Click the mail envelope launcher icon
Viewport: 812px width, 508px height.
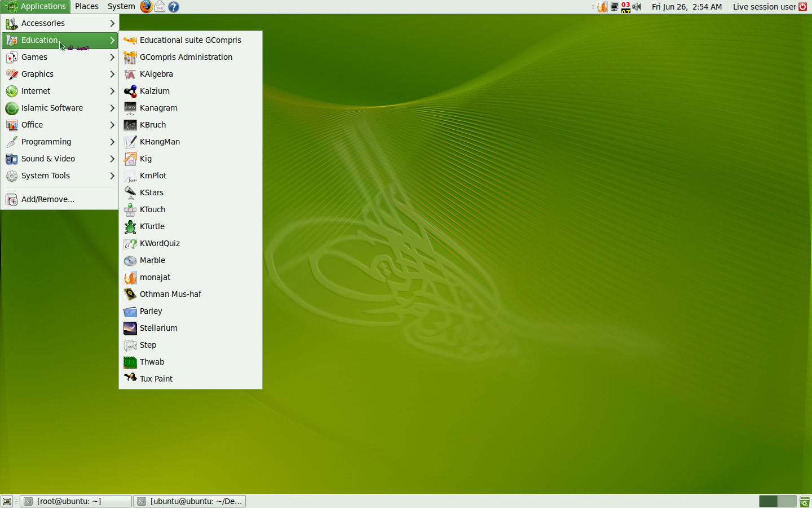(160, 7)
